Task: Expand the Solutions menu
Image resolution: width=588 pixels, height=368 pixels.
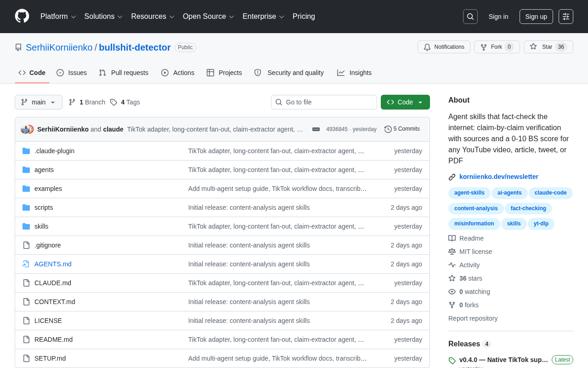Action: coord(103,17)
